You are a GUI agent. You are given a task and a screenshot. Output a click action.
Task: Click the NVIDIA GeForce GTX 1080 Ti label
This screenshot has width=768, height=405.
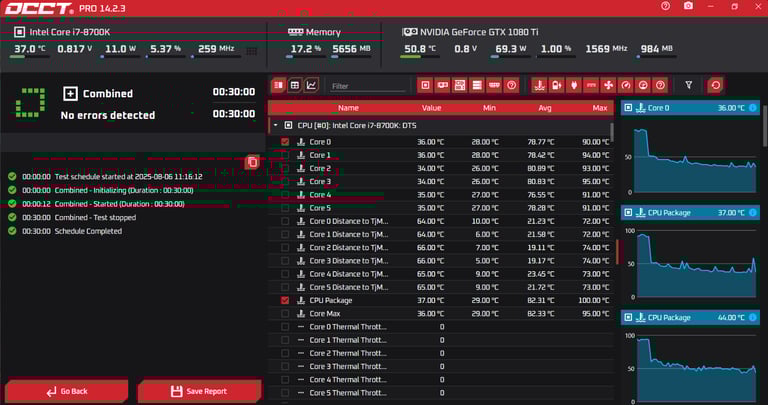(479, 32)
